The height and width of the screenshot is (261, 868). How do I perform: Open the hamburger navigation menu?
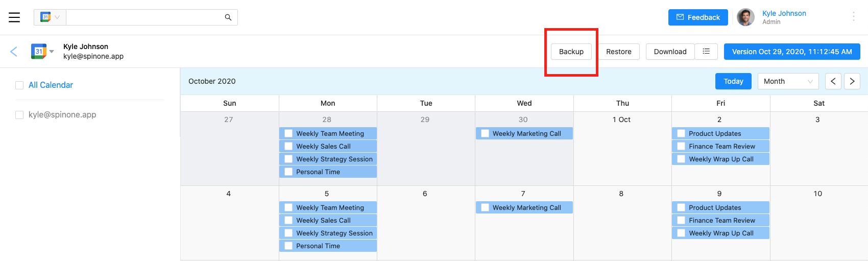click(14, 17)
